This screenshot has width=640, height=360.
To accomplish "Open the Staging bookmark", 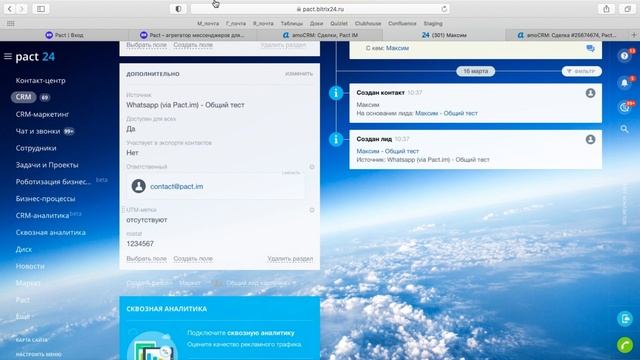I will tap(433, 24).
